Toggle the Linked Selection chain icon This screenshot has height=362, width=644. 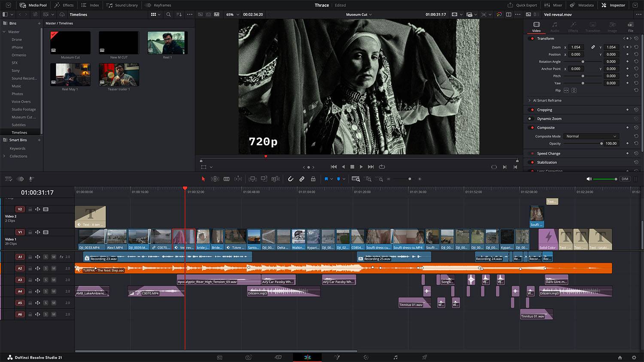click(x=302, y=179)
